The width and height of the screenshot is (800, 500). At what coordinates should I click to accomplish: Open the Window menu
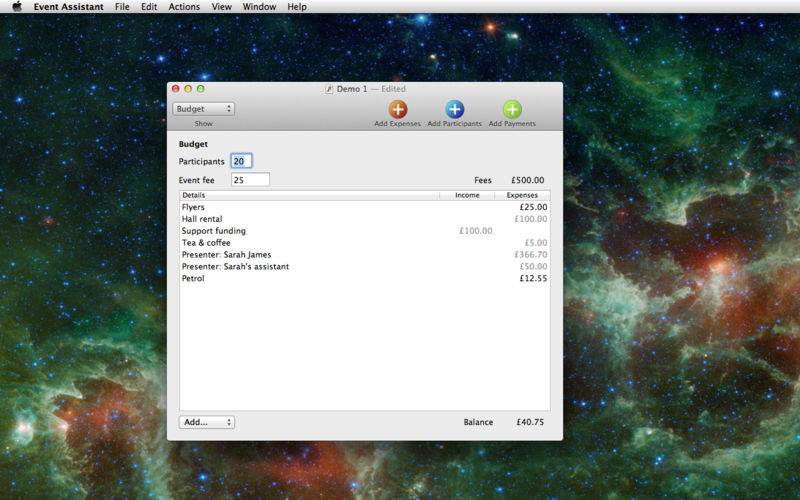(259, 7)
